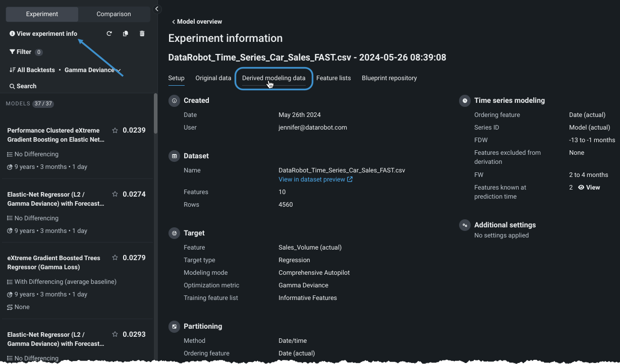620x364 pixels.
Task: Open the Derived modeling data tab
Action: (x=273, y=78)
